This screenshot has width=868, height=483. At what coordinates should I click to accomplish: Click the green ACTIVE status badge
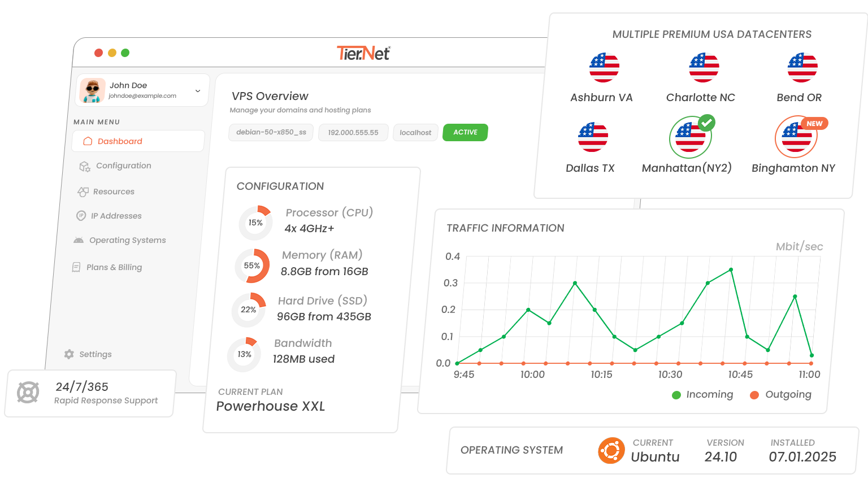(x=466, y=132)
